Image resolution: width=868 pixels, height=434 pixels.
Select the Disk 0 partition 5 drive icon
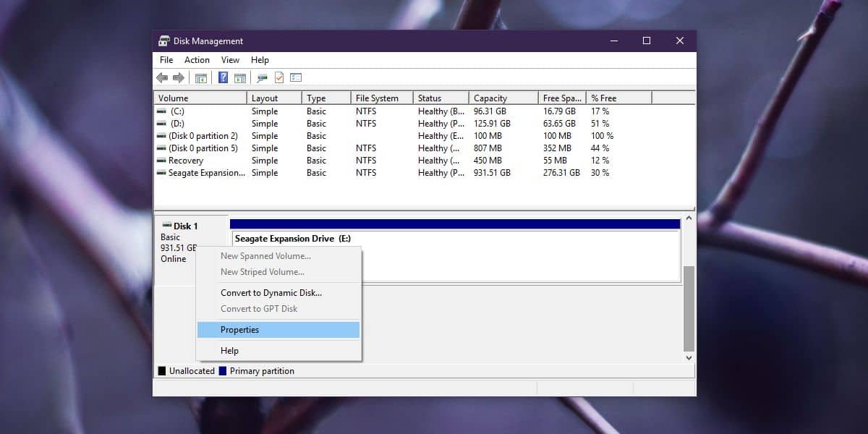pyautogui.click(x=161, y=148)
